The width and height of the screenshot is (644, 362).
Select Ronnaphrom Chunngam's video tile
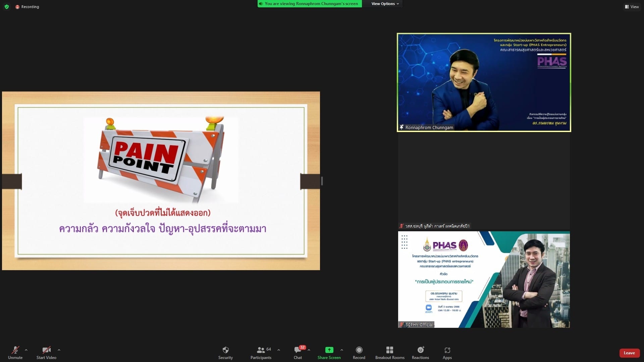pos(484,82)
